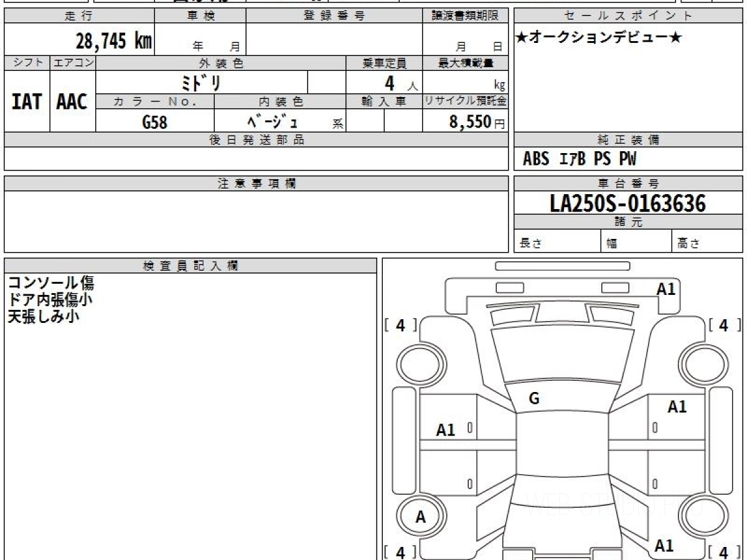Click the exterior color value ミドリ
Viewport: 747px width, 560px height.
click(x=201, y=82)
